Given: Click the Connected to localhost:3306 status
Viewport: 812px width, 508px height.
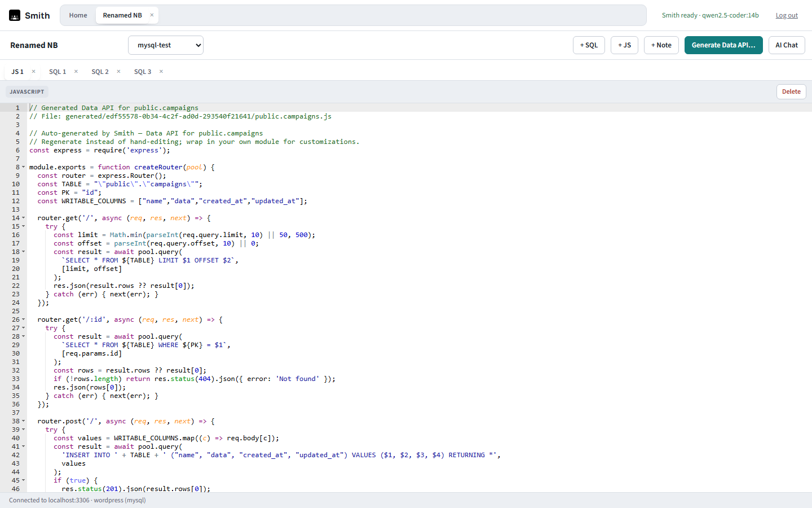Looking at the screenshot, I should coord(77,500).
